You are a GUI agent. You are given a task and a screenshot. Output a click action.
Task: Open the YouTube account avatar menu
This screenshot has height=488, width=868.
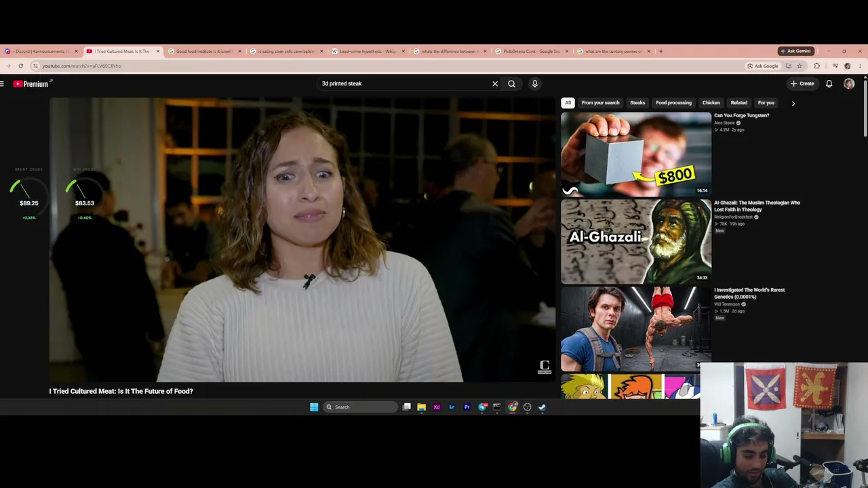(x=849, y=84)
